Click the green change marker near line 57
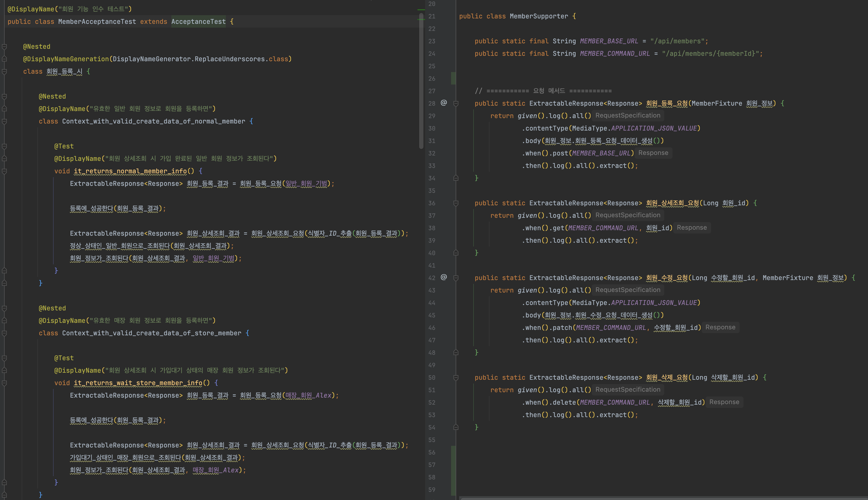868x500 pixels. [453, 465]
